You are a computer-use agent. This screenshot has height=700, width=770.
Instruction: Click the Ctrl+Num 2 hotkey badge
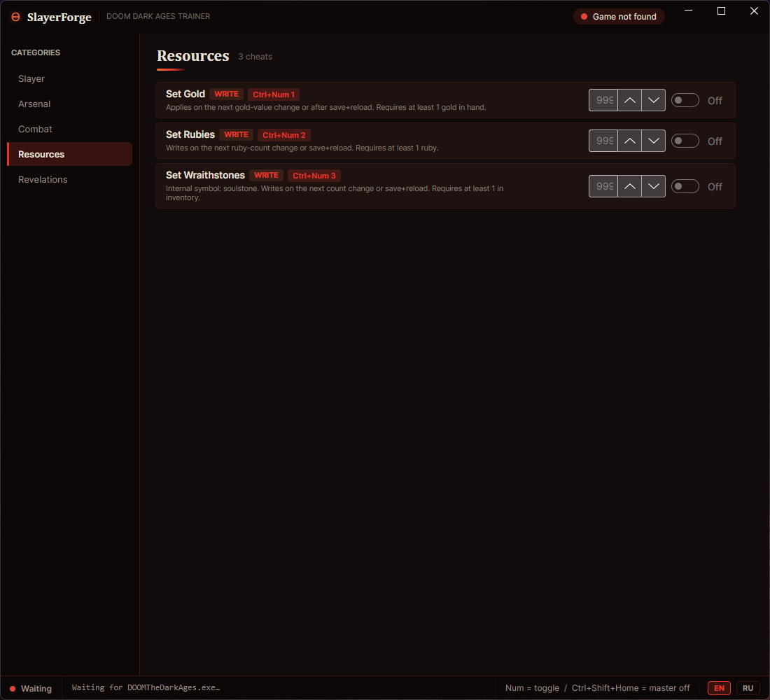(283, 135)
